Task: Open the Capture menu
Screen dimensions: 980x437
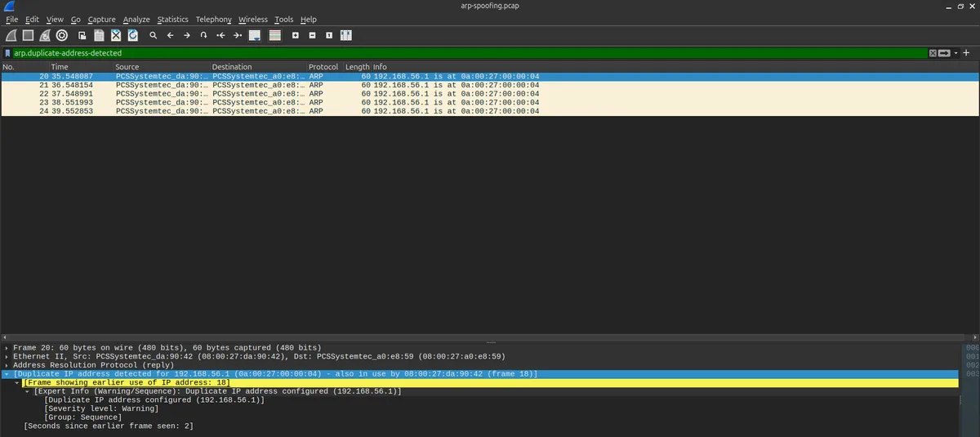Action: tap(101, 20)
